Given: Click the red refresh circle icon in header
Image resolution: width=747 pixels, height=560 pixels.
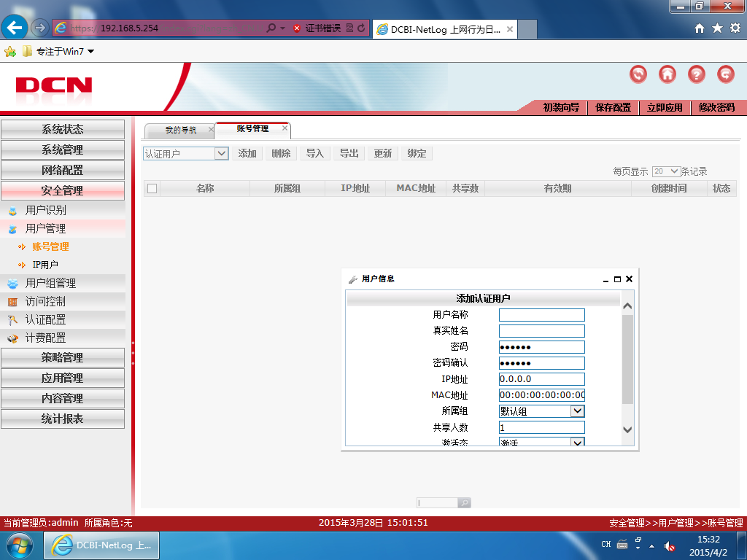Looking at the screenshot, I should tap(638, 74).
